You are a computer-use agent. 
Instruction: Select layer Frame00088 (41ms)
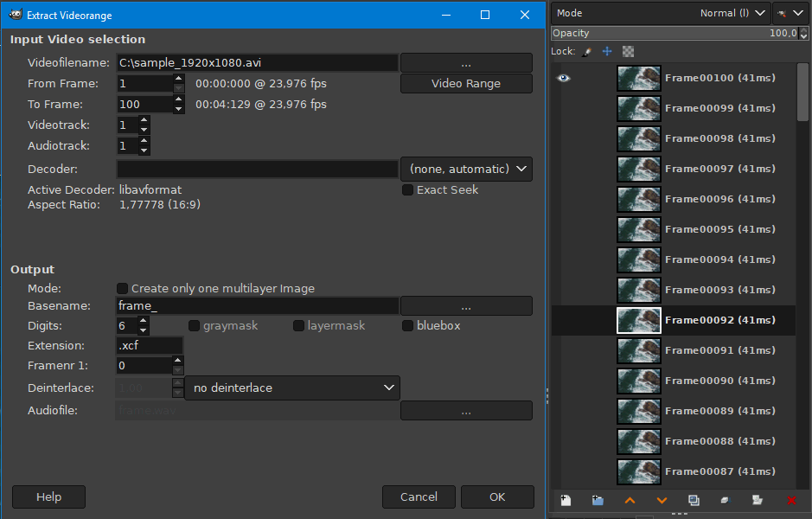coord(674,442)
